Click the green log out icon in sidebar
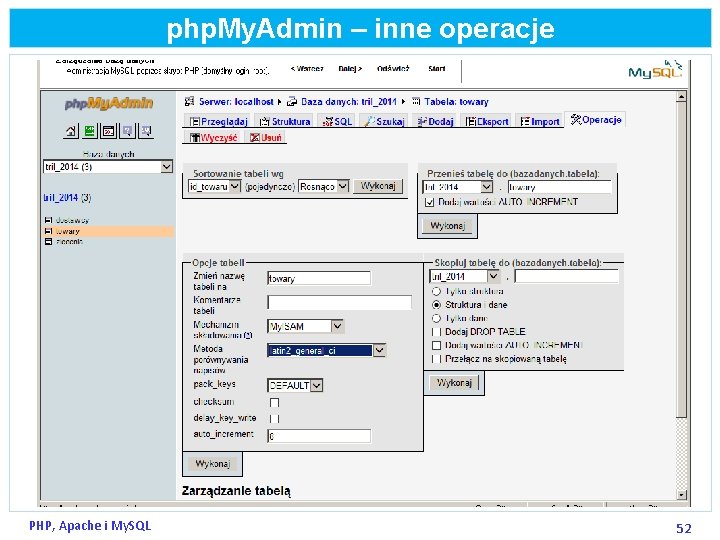Image resolution: width=720 pixels, height=540 pixels. coord(90,131)
